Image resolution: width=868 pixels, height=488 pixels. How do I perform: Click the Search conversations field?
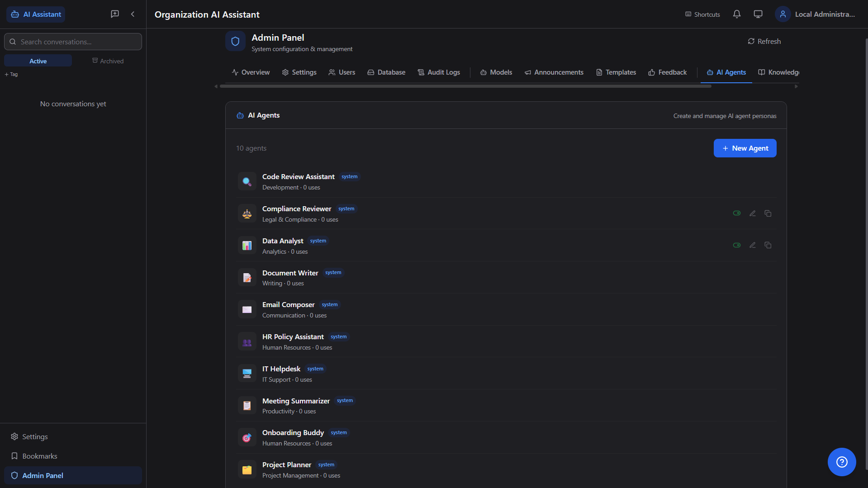pos(73,42)
